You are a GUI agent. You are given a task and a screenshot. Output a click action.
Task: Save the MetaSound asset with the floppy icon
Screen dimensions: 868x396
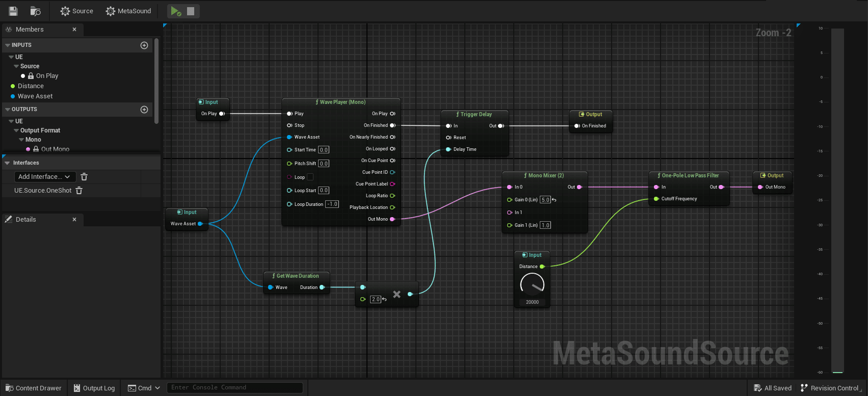13,11
